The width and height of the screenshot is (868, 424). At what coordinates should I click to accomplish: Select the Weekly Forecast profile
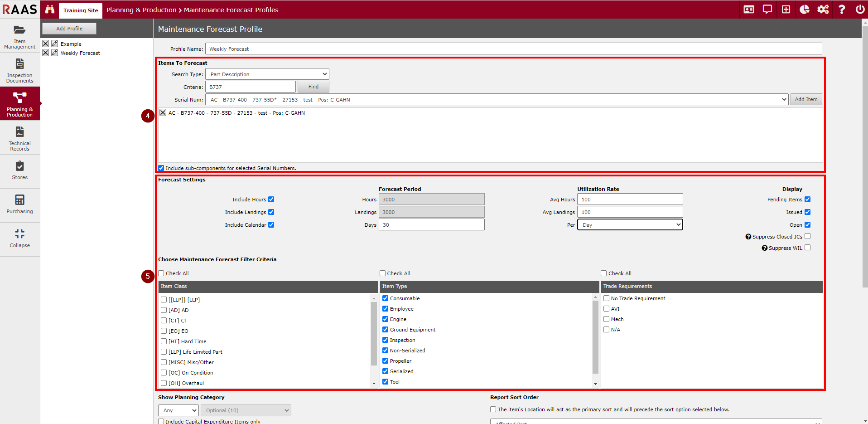(80, 53)
